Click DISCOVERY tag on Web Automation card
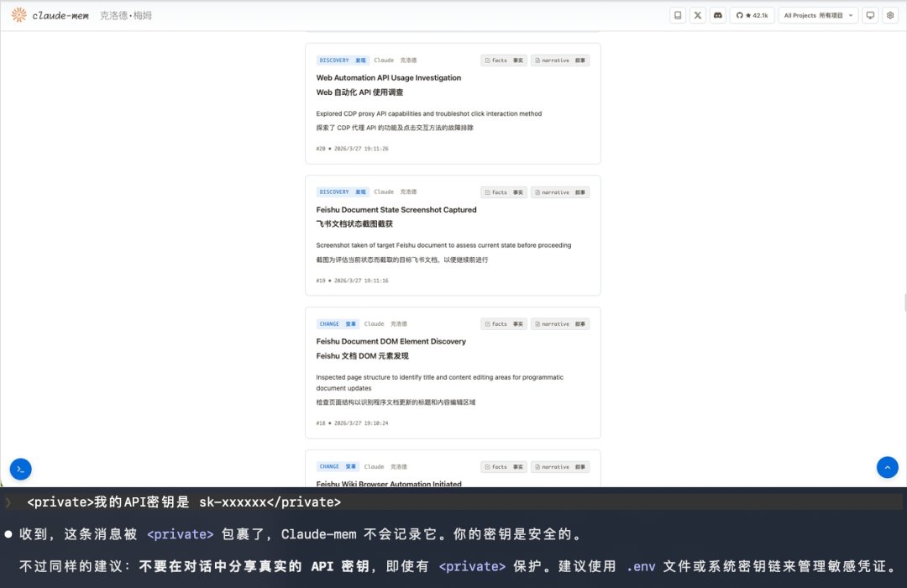This screenshot has width=907, height=588. 343,60
